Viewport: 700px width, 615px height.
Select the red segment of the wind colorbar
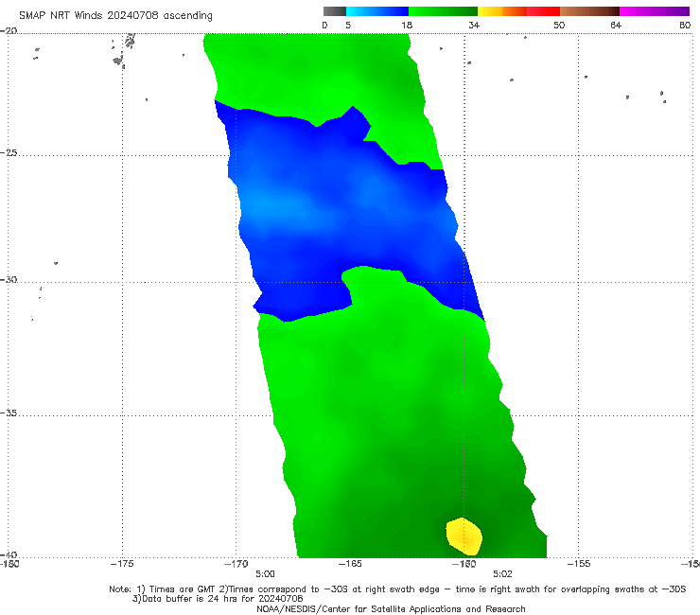click(x=543, y=11)
